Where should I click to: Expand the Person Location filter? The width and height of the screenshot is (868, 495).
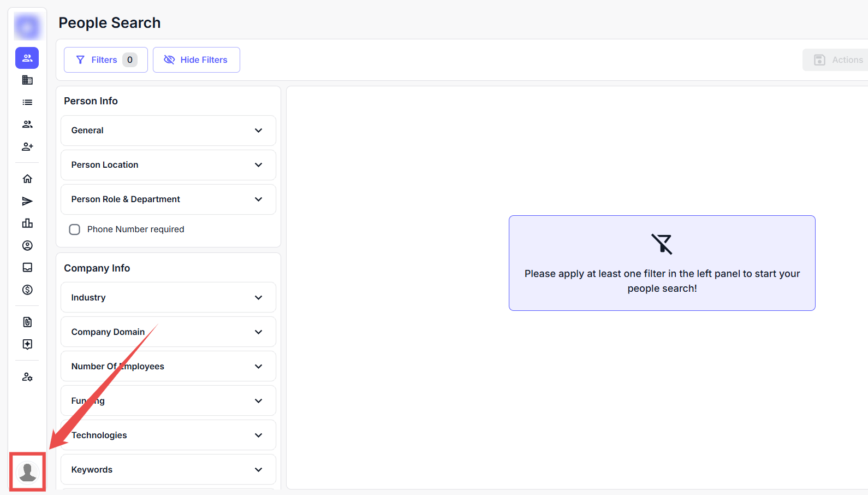tap(168, 165)
